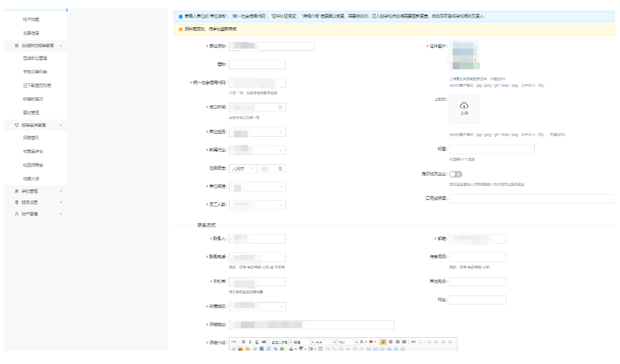Open 校园宣讲会 in the sidebar
Image resolution: width=620 pixels, height=364 pixels.
(x=33, y=151)
